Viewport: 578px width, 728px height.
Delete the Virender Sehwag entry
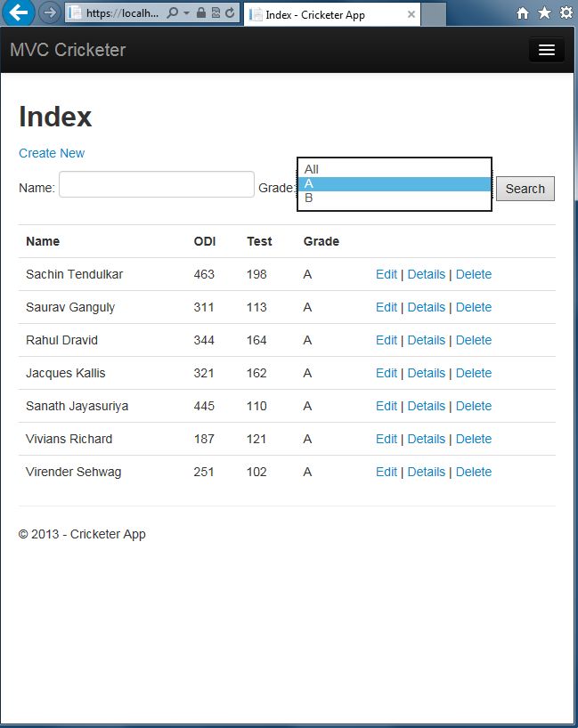[x=473, y=472]
